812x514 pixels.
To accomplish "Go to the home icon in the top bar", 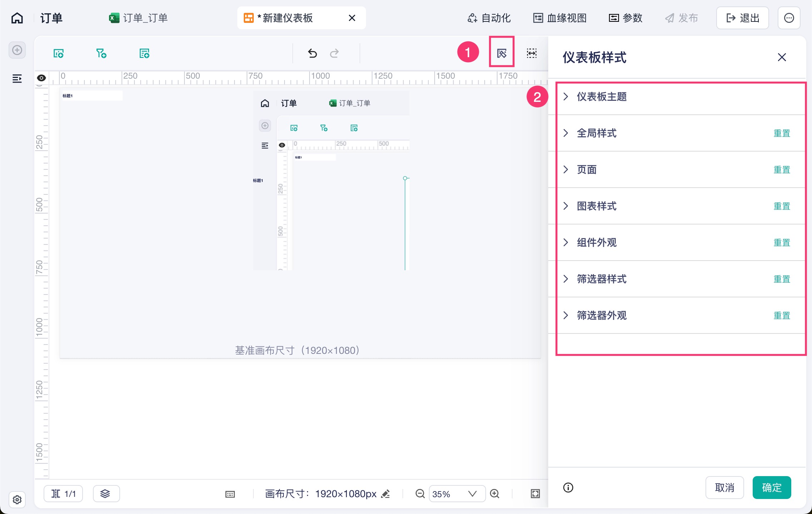I will (17, 18).
